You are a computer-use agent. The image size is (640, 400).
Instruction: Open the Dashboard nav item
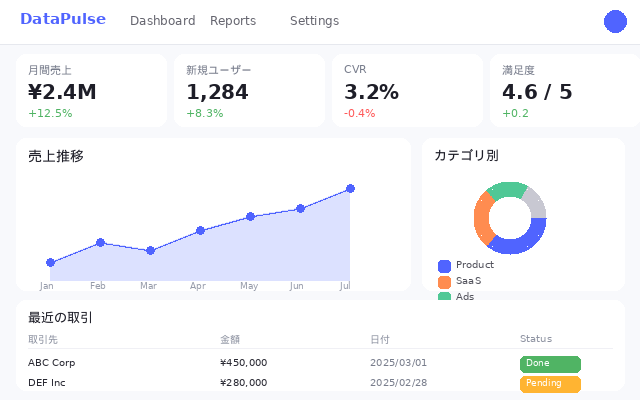162,21
